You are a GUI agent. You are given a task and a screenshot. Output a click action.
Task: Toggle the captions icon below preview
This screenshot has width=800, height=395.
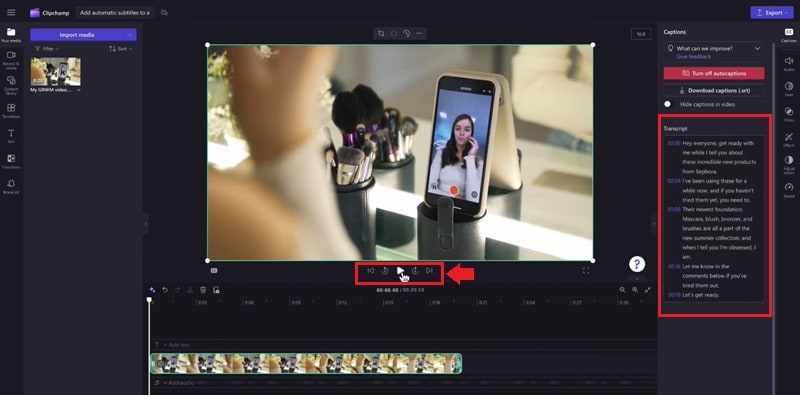click(x=214, y=271)
